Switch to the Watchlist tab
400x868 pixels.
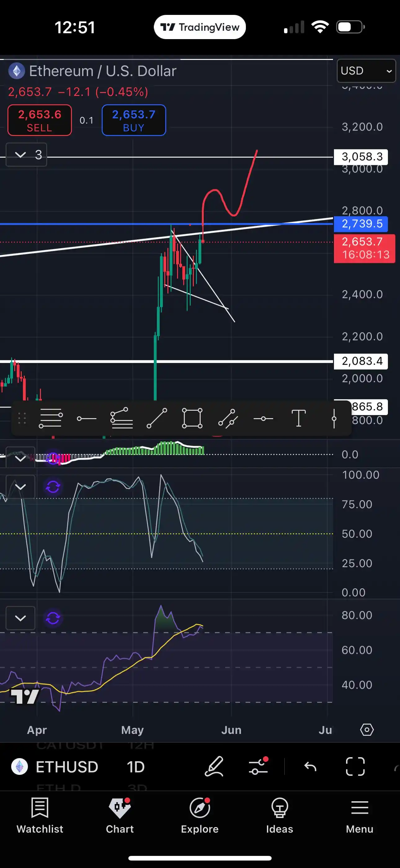[40, 816]
